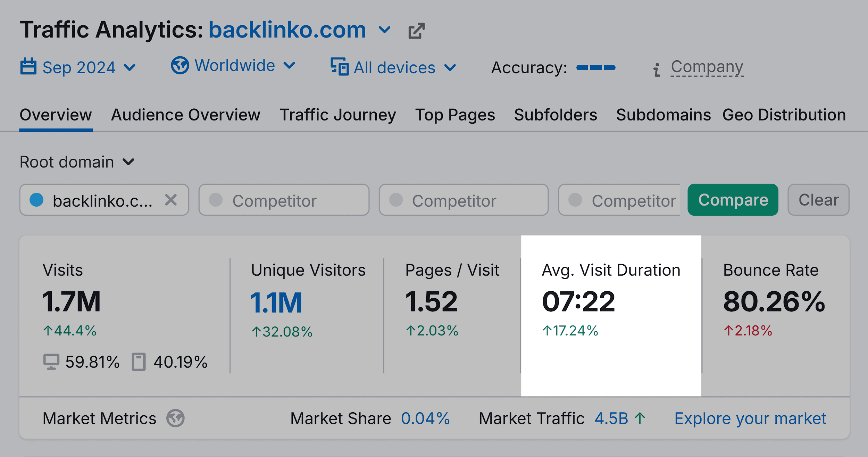Click the red 2.18% bounce rate change
The width and height of the screenshot is (868, 457).
coord(748,331)
